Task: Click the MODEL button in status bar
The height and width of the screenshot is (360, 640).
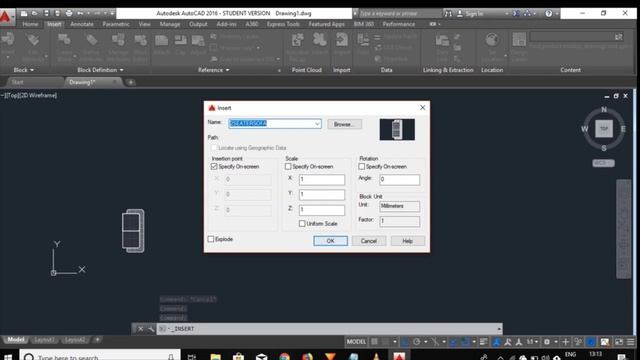Action: [356, 342]
